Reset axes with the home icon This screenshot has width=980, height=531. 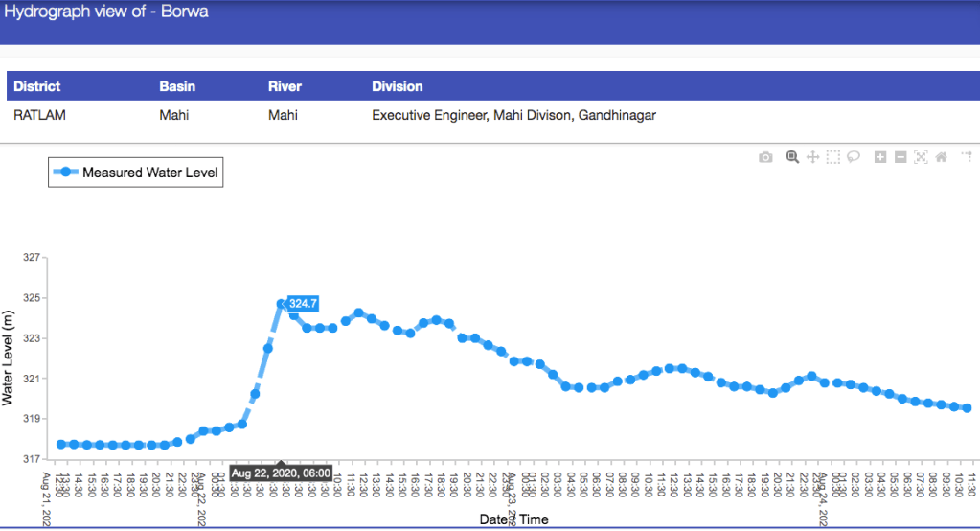942,157
